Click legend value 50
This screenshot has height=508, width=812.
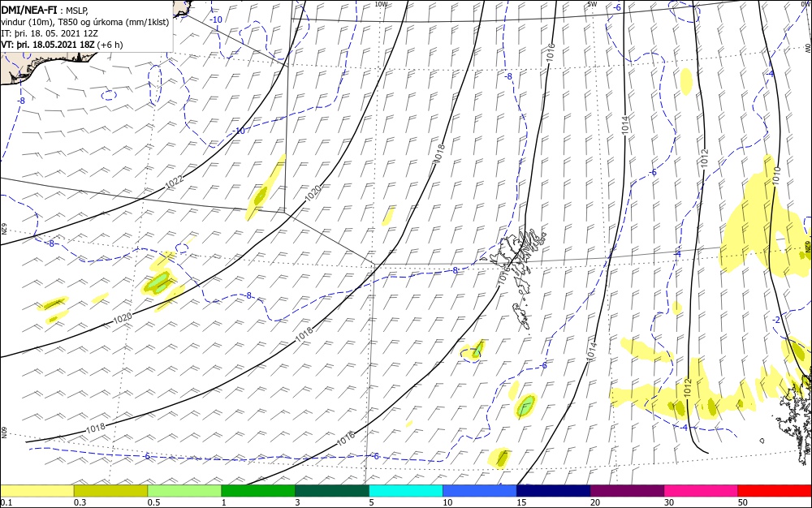743,502
